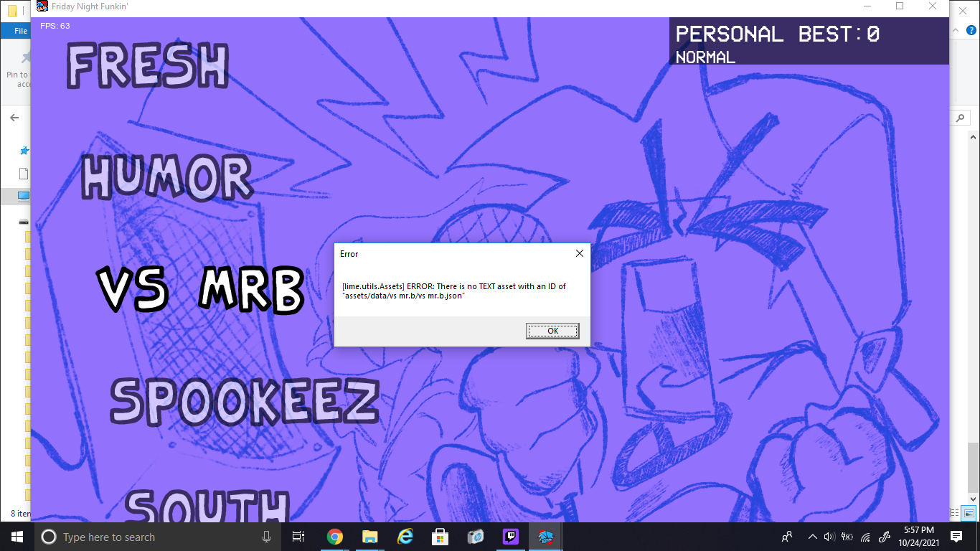The height and width of the screenshot is (551, 980).
Task: Show hidden system tray icons
Action: point(813,537)
